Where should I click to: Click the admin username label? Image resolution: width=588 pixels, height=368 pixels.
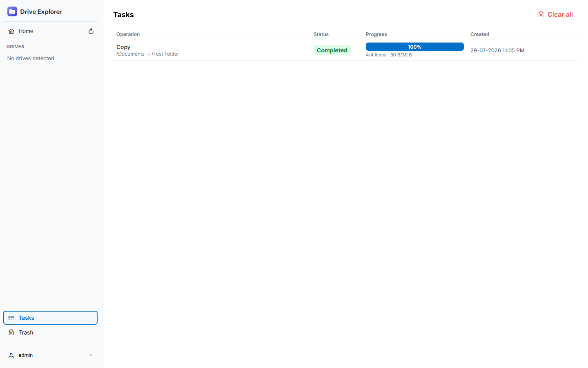[x=26, y=355]
